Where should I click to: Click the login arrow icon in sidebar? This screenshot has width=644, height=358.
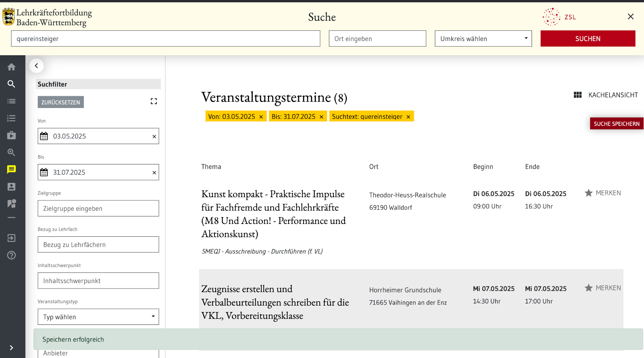coord(11,238)
